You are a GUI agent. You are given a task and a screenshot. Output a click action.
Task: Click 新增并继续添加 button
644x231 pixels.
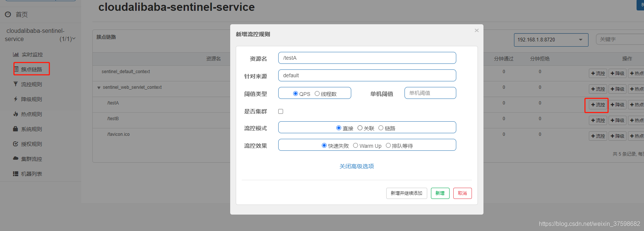pyautogui.click(x=406, y=193)
